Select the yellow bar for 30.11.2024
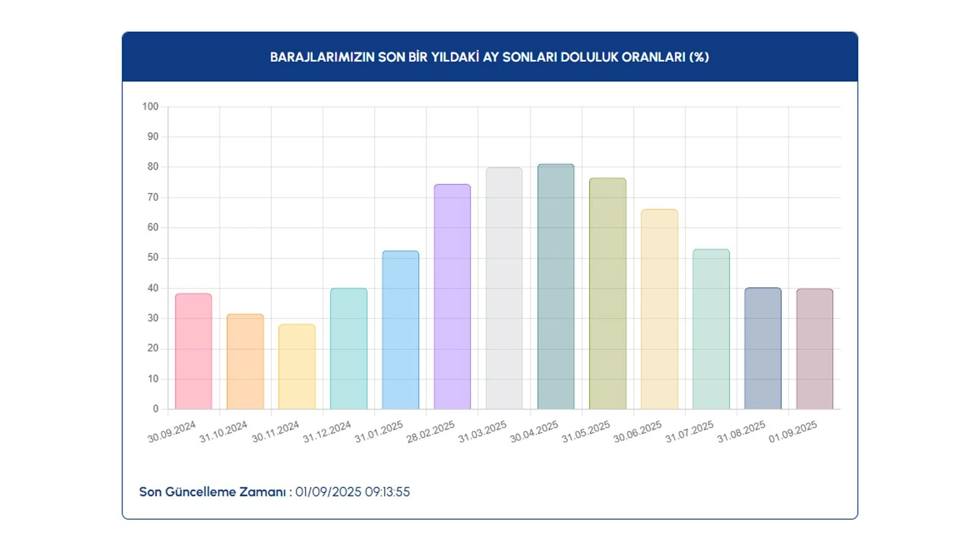This screenshot has width=980, height=551. pos(297,367)
